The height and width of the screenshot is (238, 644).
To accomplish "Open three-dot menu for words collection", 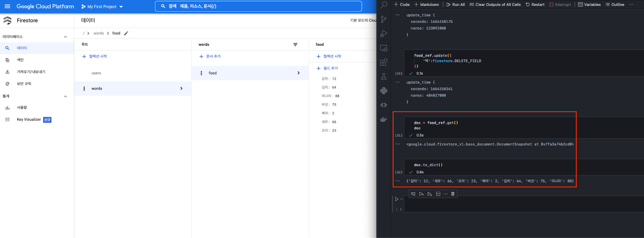I will (84, 89).
